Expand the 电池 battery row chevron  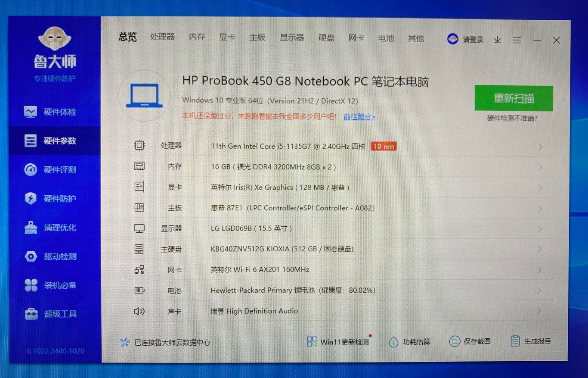click(x=539, y=291)
